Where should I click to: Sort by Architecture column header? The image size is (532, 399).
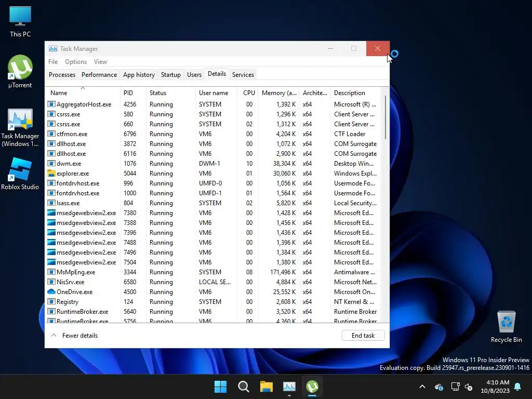point(315,92)
